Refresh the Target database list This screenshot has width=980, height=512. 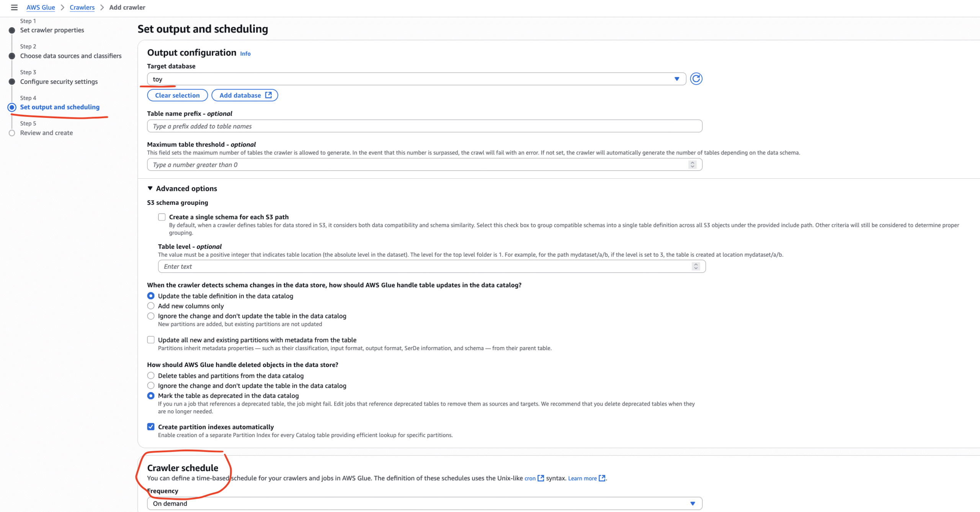click(x=696, y=79)
